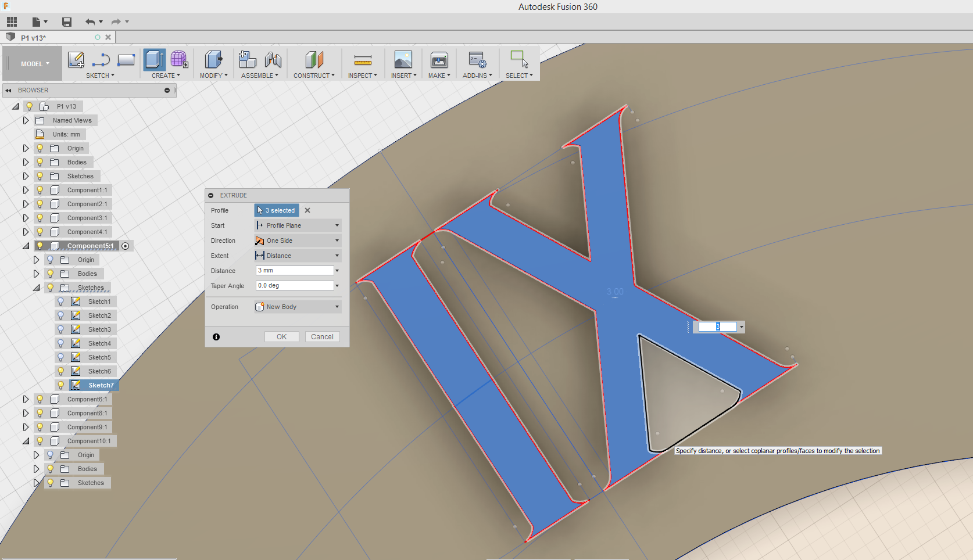
Task: Select the Make 3D print icon
Action: pyautogui.click(x=439, y=59)
